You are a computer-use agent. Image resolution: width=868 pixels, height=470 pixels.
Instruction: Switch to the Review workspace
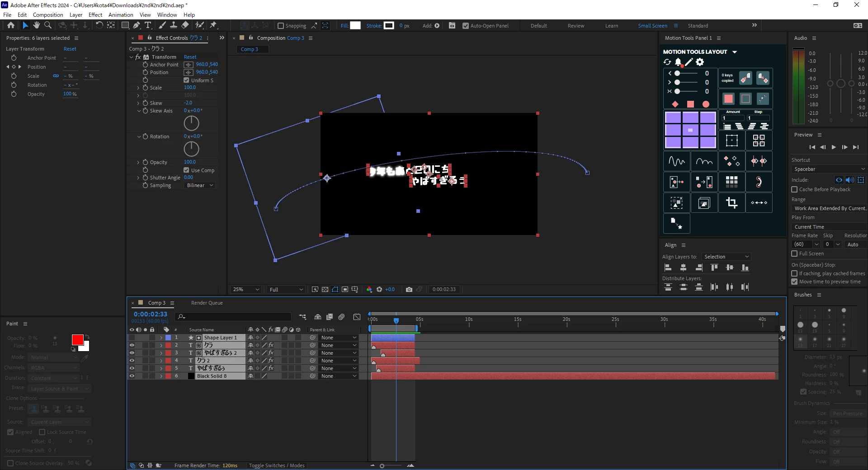point(576,26)
